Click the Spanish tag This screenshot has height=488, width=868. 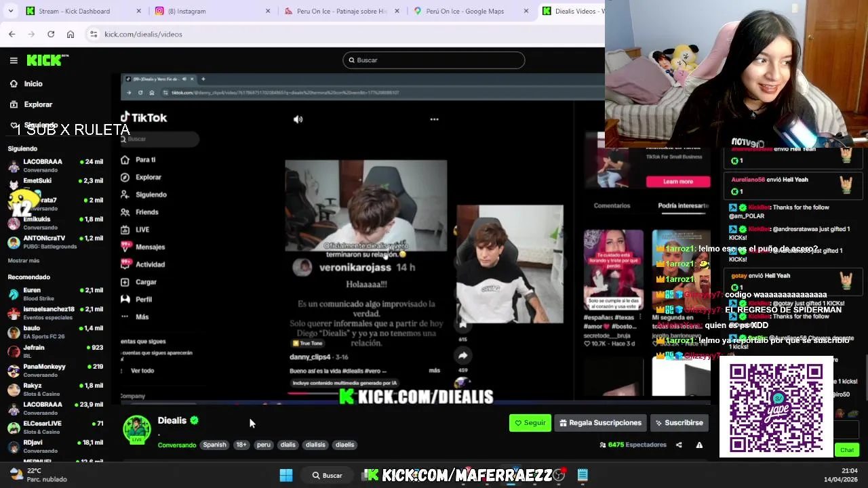(x=214, y=445)
